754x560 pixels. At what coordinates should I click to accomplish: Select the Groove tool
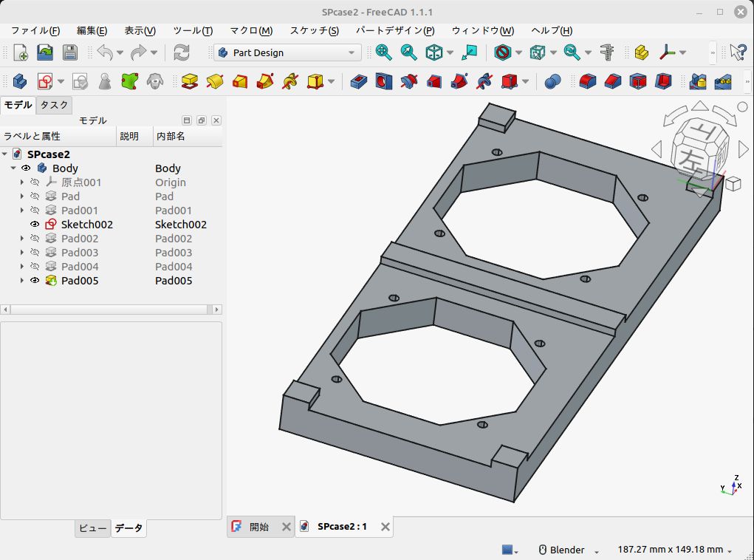[408, 81]
